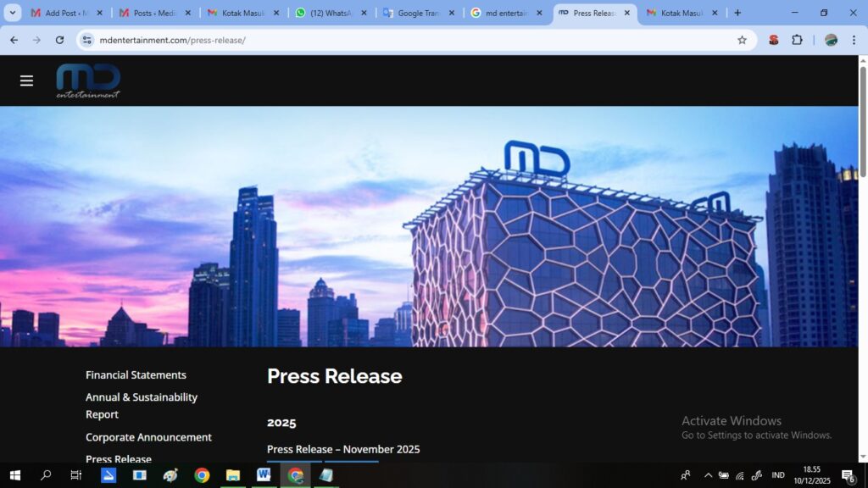868x488 pixels.
Task: Expand the tab search dropdown arrow
Action: (x=12, y=13)
